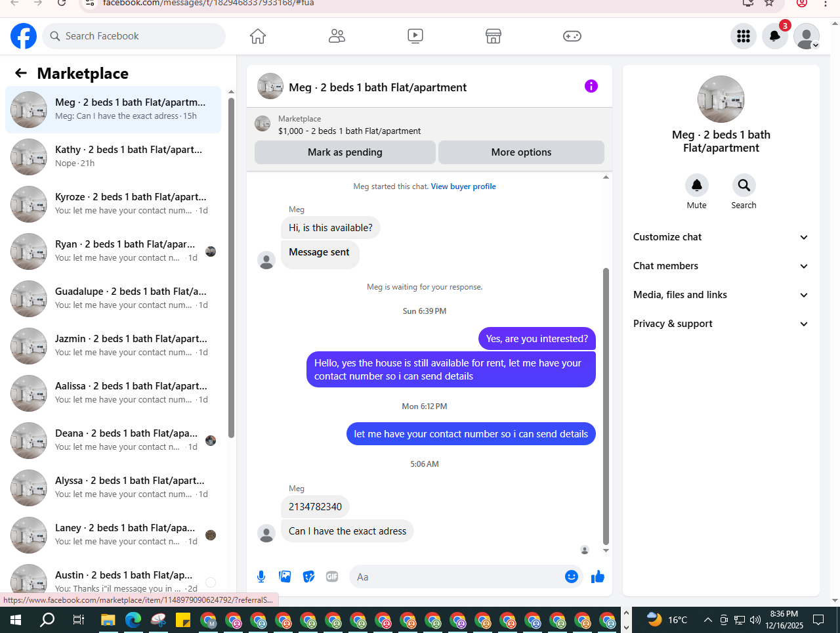Open Notifications bell with 3 badge

(x=775, y=36)
